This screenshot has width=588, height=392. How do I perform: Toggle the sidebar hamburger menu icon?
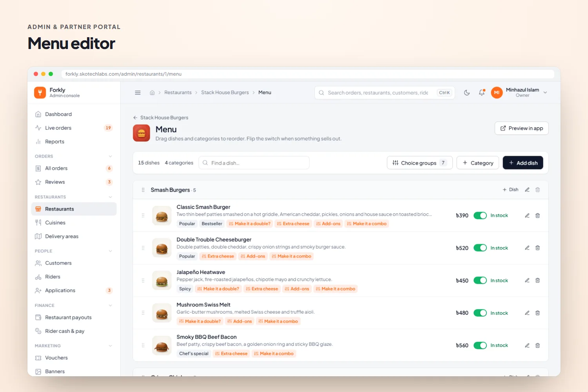138,93
